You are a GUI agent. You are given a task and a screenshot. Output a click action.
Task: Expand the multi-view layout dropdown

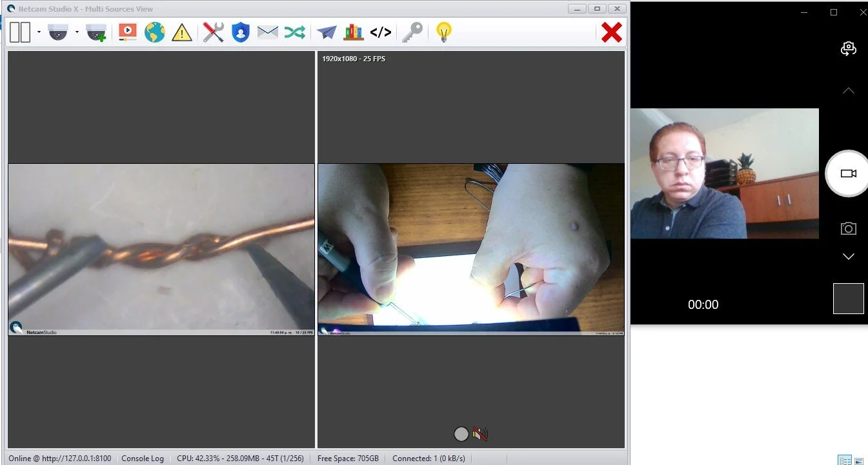(37, 32)
